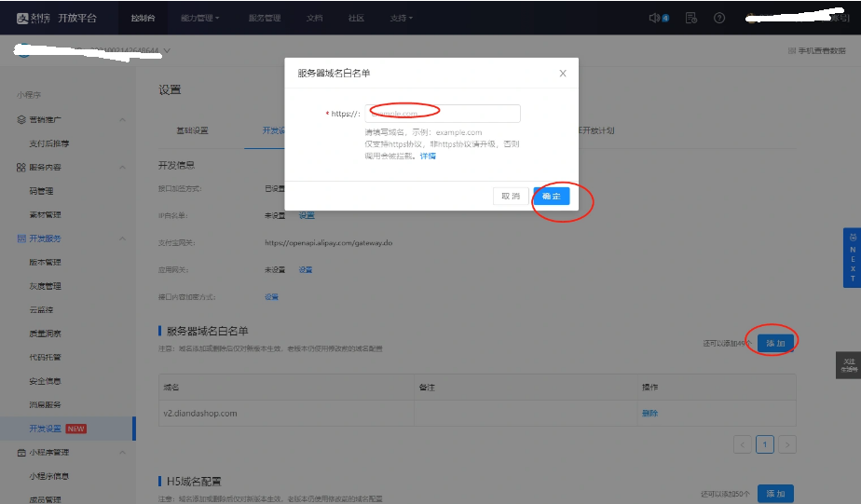This screenshot has width=861, height=504.
Task: Open 代码托管 in sidebar
Action: point(45,357)
